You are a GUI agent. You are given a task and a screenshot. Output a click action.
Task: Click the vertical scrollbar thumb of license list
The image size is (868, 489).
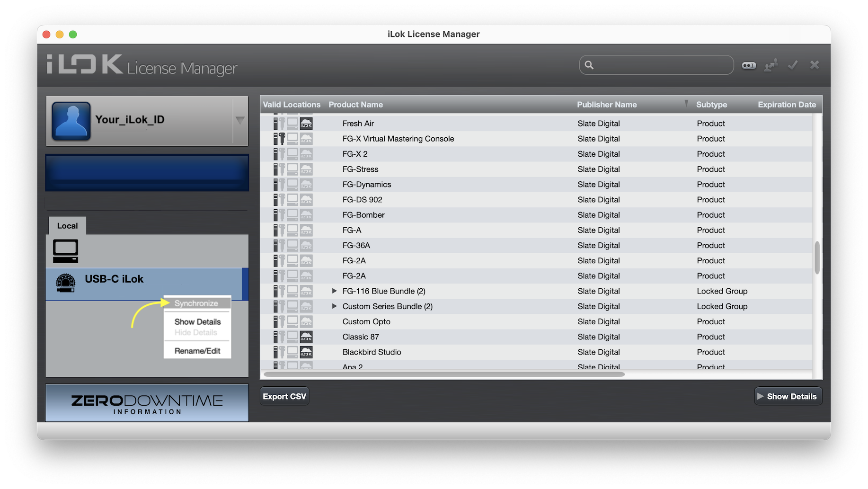tap(817, 258)
